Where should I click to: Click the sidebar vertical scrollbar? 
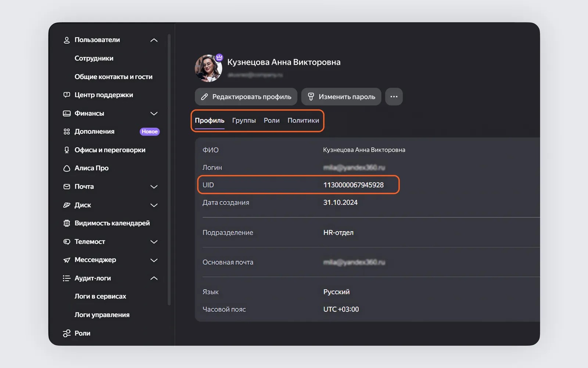coord(169,169)
